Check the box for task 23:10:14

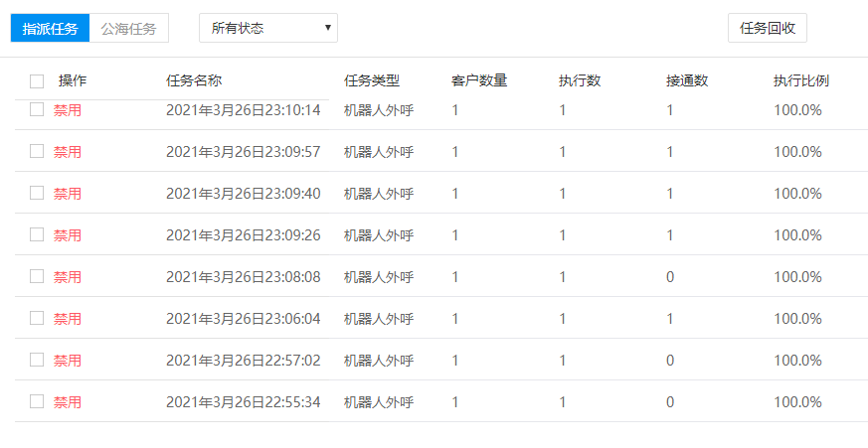click(37, 110)
